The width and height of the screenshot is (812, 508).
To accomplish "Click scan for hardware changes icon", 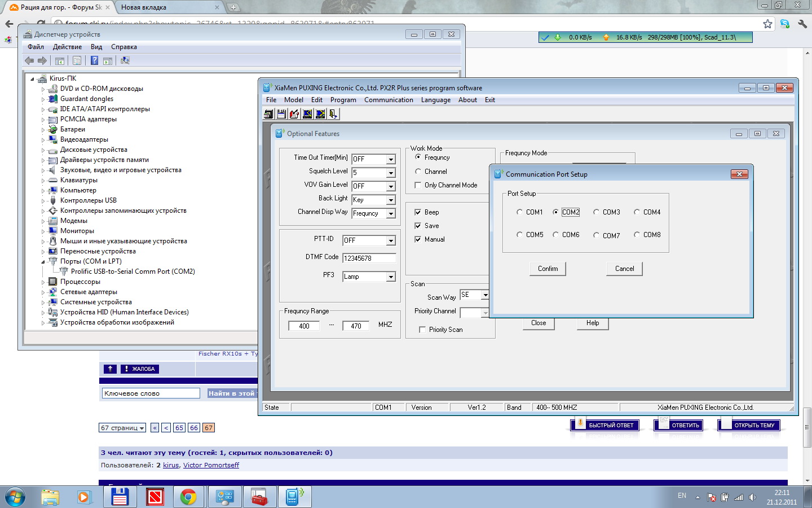I will 125,60.
